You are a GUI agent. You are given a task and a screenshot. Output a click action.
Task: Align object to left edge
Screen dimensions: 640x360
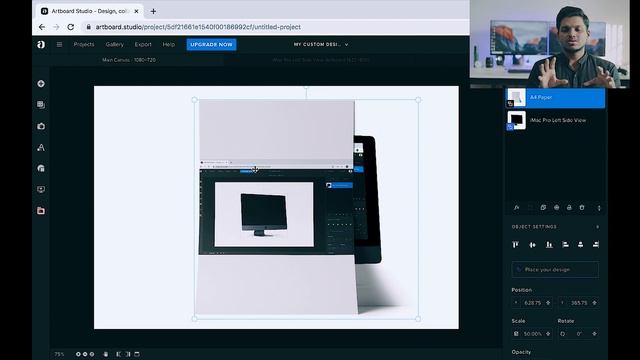pyautogui.click(x=565, y=244)
